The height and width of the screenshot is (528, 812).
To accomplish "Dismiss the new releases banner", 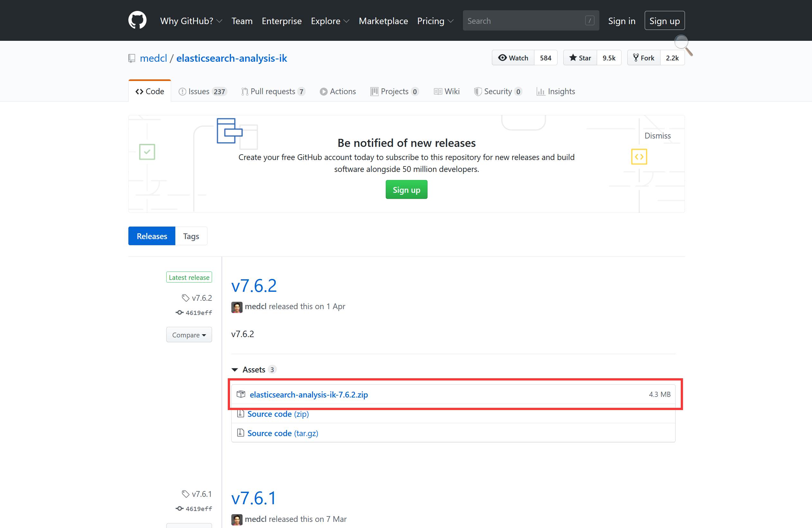I will tap(657, 135).
